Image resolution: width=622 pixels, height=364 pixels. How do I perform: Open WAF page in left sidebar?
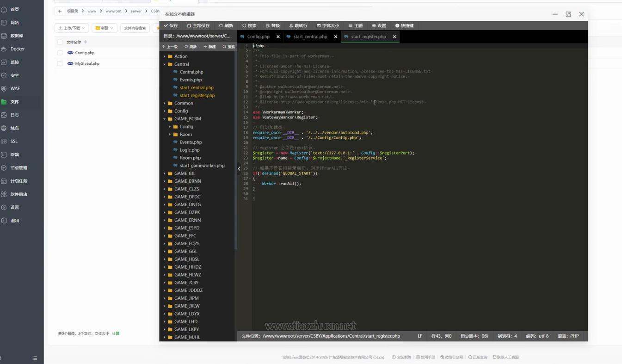(x=15, y=88)
